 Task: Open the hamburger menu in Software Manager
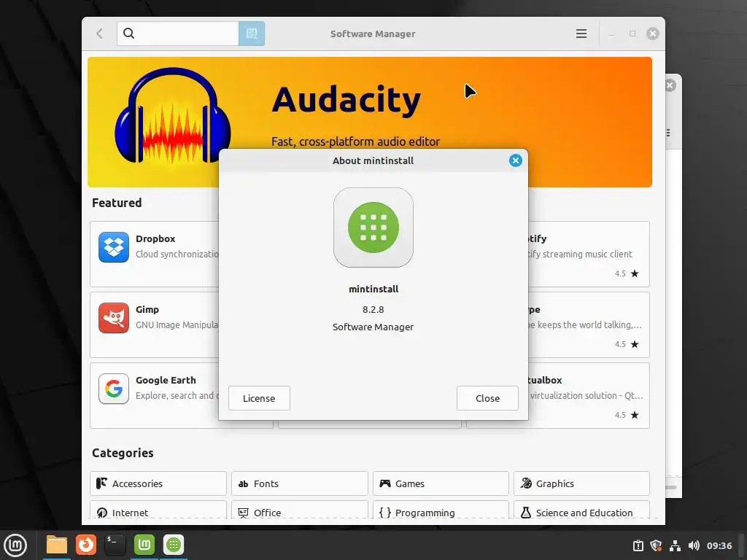(581, 34)
